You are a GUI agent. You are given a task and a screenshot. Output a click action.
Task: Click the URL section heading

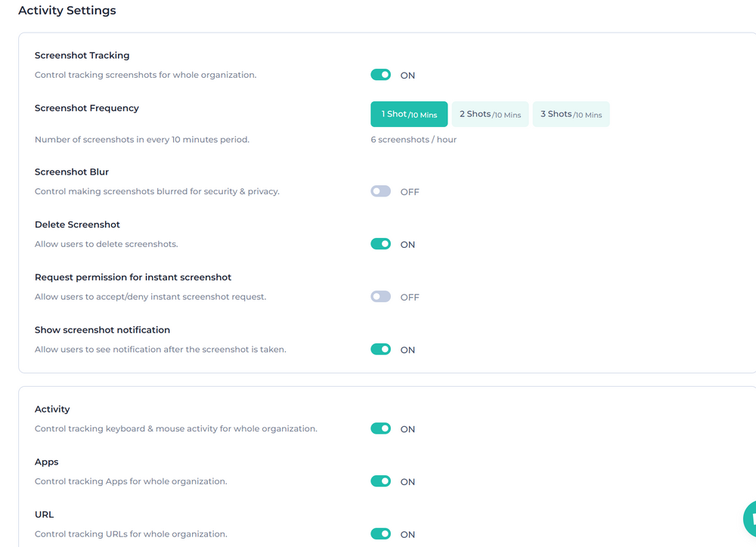[x=43, y=514]
